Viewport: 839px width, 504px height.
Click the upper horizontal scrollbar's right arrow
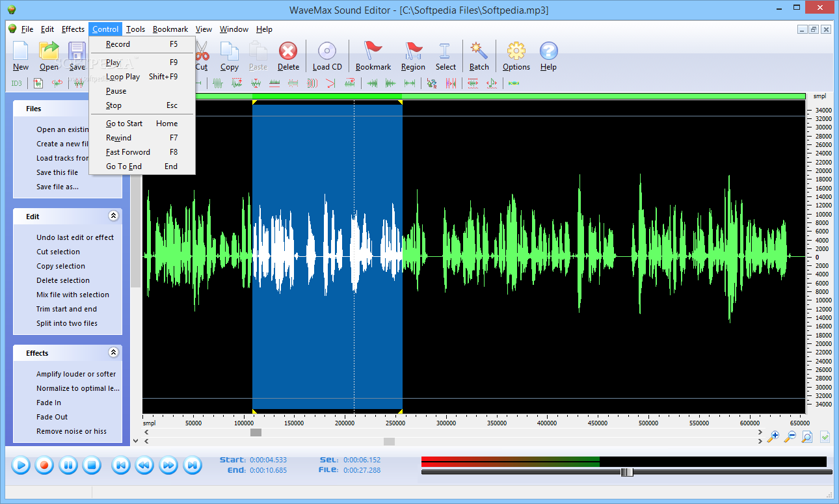(x=760, y=432)
